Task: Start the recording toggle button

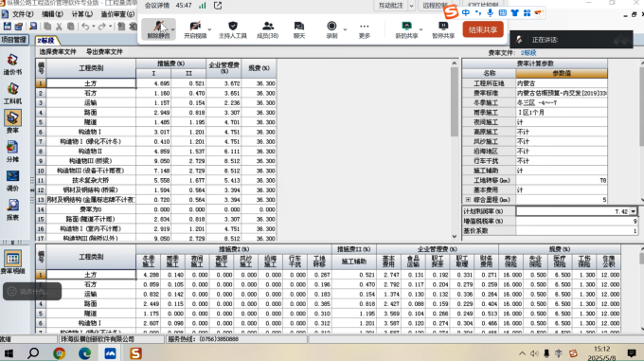Action: tap(331, 29)
